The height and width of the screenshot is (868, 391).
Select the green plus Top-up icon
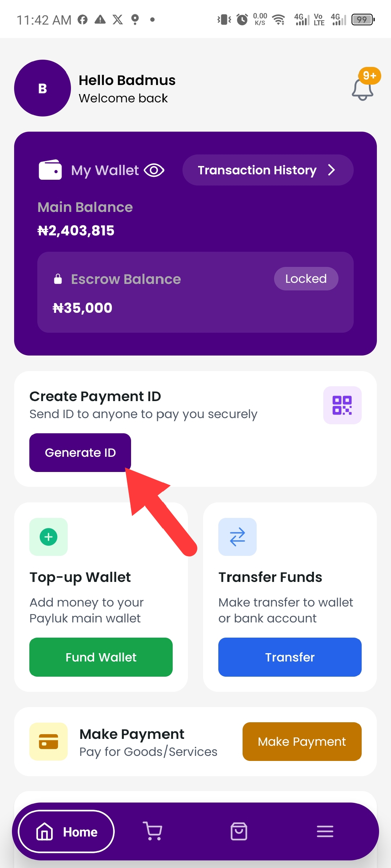pos(49,537)
